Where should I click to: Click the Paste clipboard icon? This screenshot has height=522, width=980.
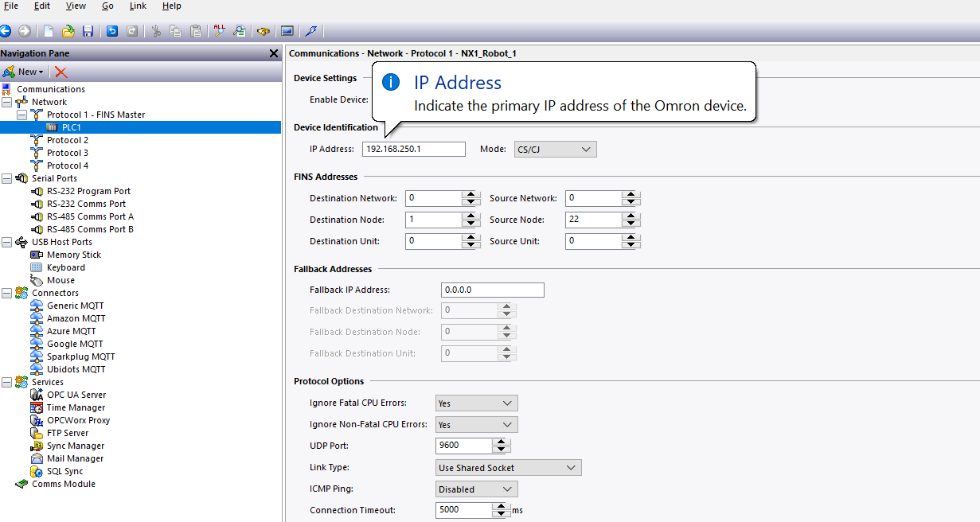click(196, 31)
